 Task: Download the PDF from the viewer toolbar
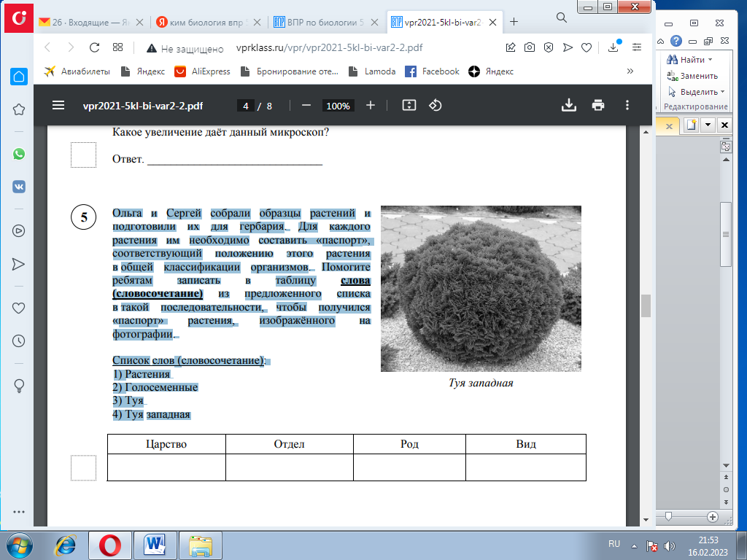tap(569, 105)
